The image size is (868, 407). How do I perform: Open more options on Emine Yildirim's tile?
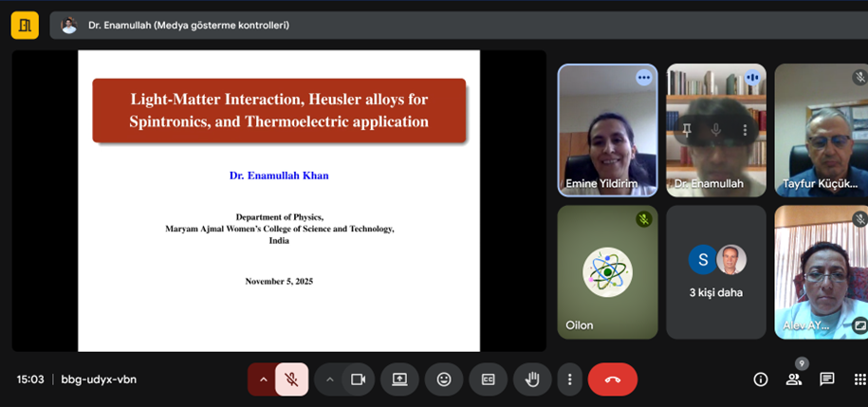pyautogui.click(x=644, y=78)
